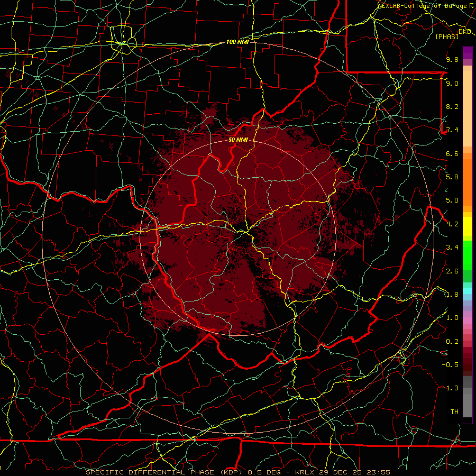Pick the purple top segment of color bar
The width and height of the screenshot is (476, 476).
(467, 53)
